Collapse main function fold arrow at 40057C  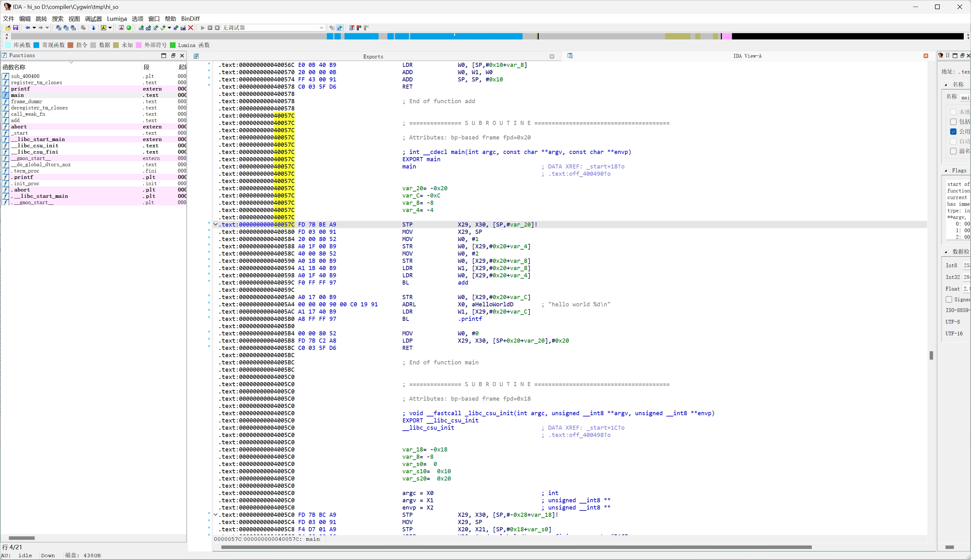[216, 225]
